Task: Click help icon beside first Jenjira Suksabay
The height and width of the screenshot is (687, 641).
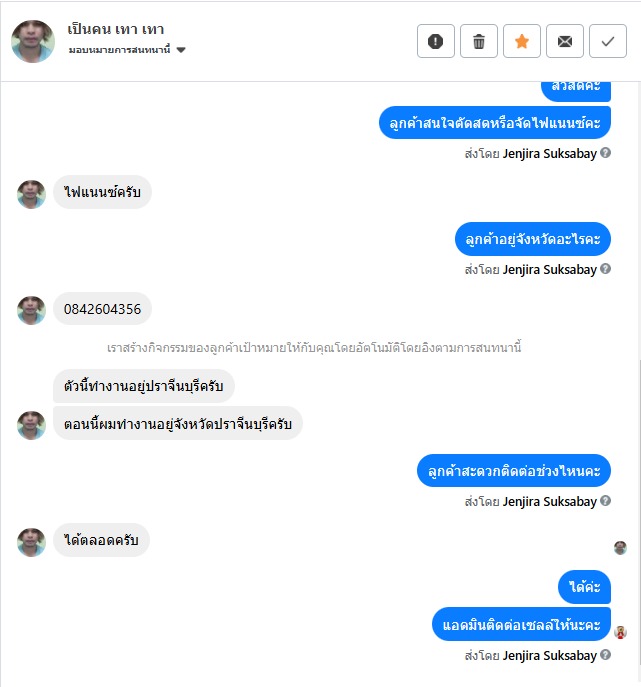Action: (605, 152)
